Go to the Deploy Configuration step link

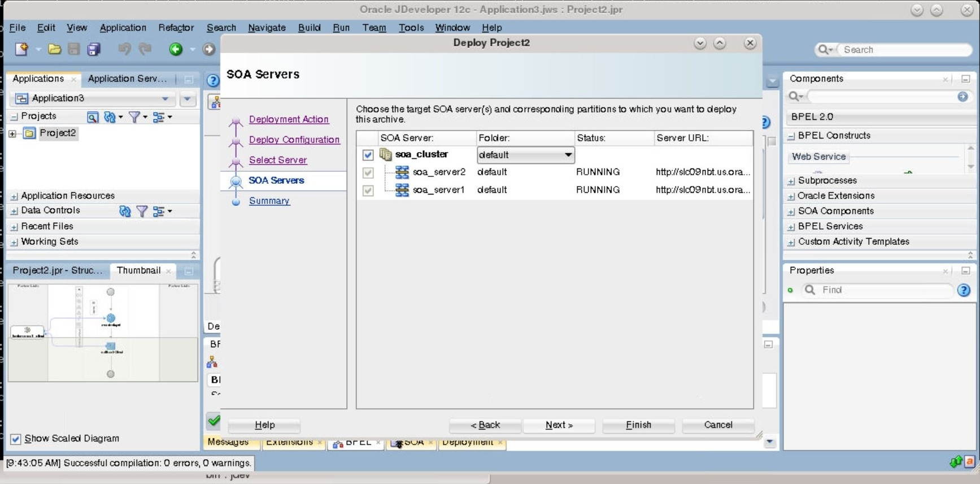294,140
